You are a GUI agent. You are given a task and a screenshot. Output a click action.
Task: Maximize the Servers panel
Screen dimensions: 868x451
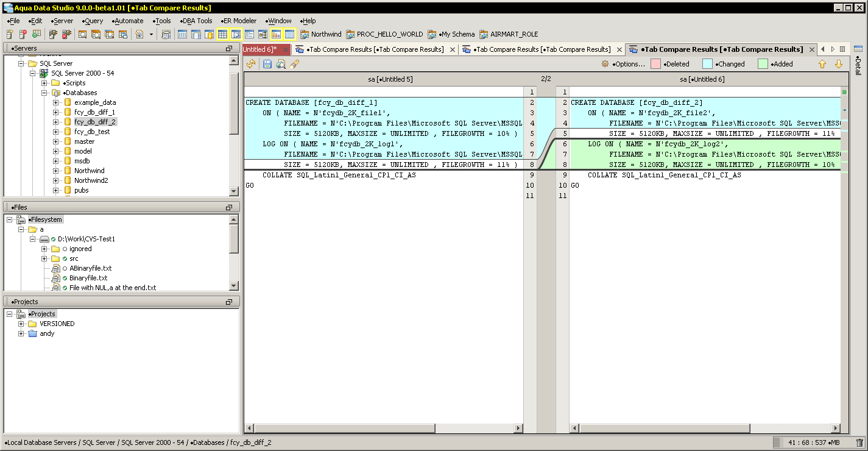229,48
